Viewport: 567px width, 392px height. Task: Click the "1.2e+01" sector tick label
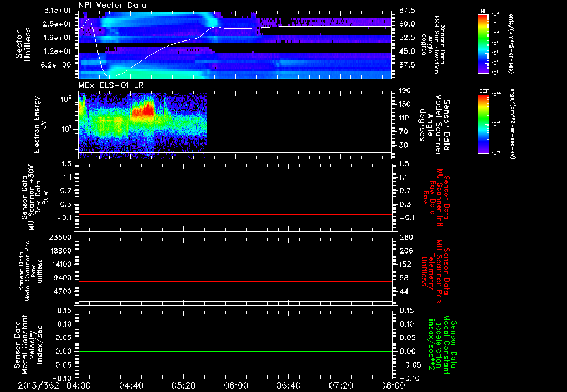[x=57, y=51]
